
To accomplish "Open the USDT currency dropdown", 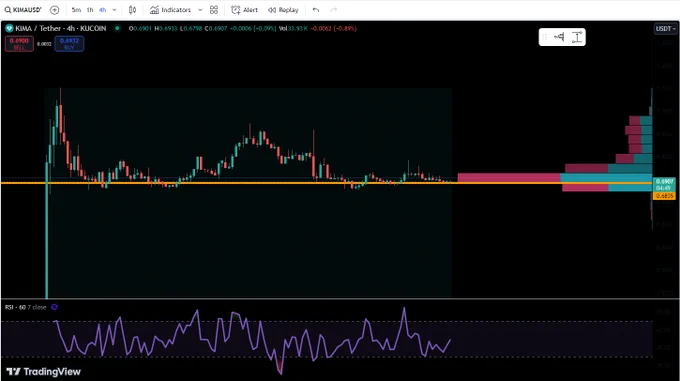I will (665, 29).
